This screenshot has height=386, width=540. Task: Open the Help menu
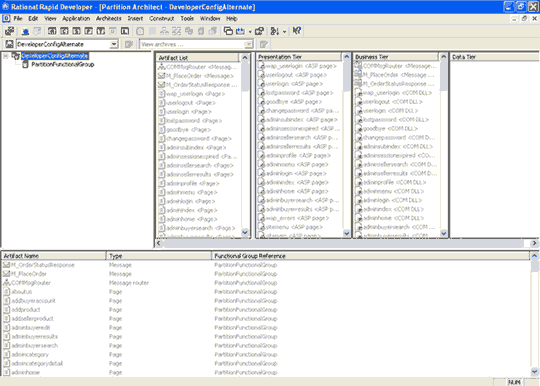[232, 18]
